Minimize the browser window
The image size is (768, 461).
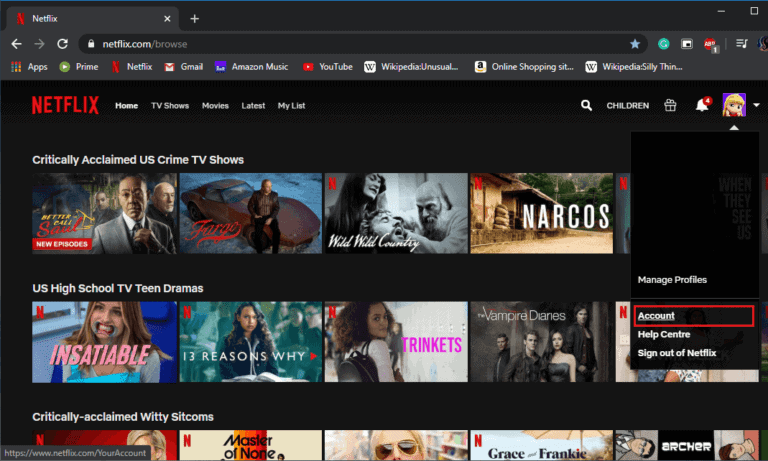pos(721,11)
